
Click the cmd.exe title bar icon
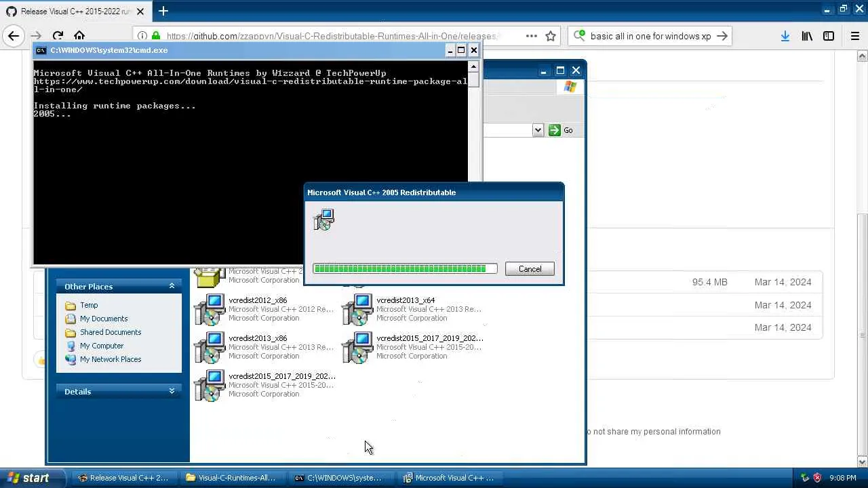tap(41, 50)
